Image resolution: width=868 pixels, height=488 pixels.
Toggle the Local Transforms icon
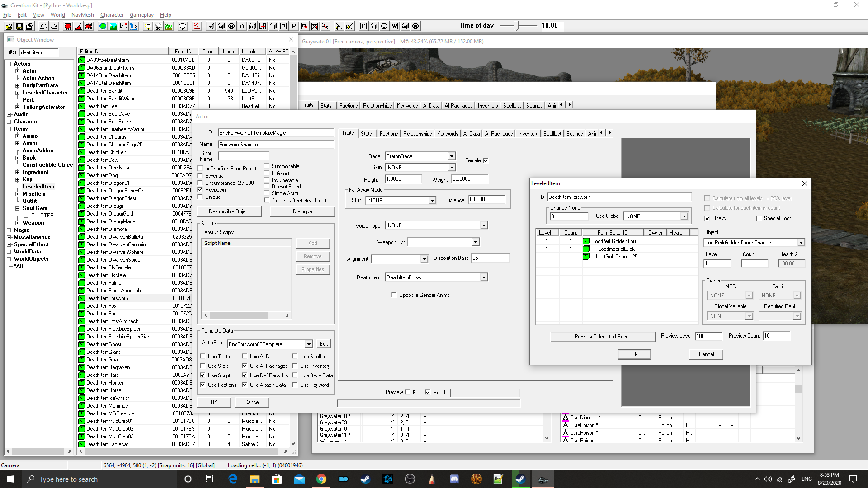tap(89, 26)
